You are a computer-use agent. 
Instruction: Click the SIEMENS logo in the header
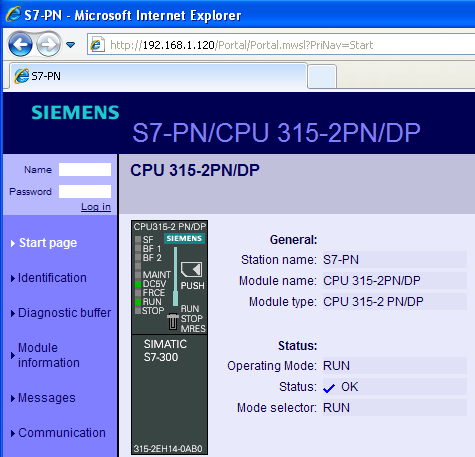tap(75, 112)
